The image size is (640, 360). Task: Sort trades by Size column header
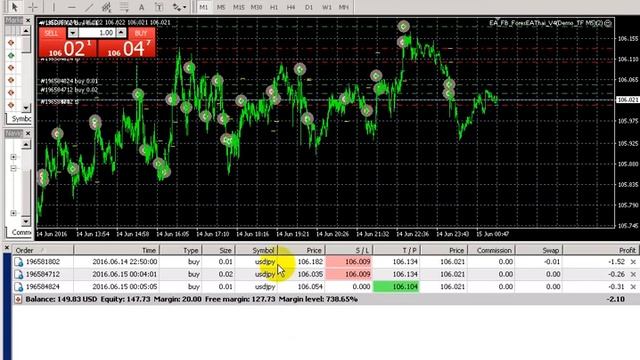[x=218, y=250]
